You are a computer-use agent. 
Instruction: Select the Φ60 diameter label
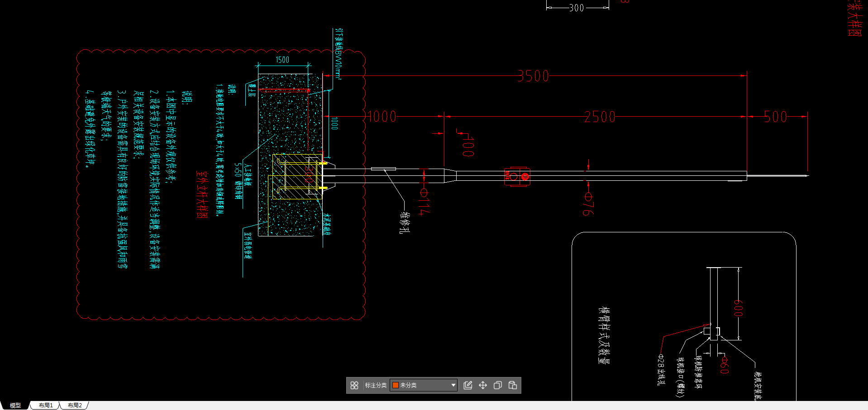coord(724,365)
